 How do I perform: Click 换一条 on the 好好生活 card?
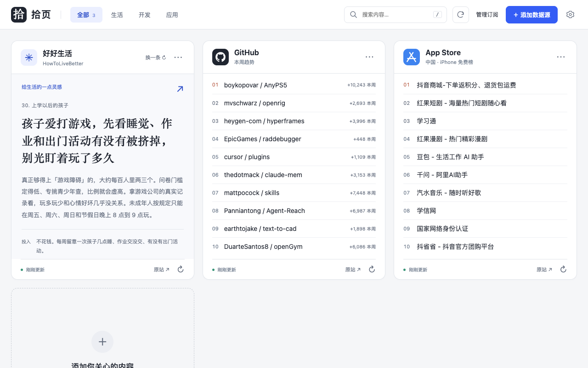pos(156,57)
